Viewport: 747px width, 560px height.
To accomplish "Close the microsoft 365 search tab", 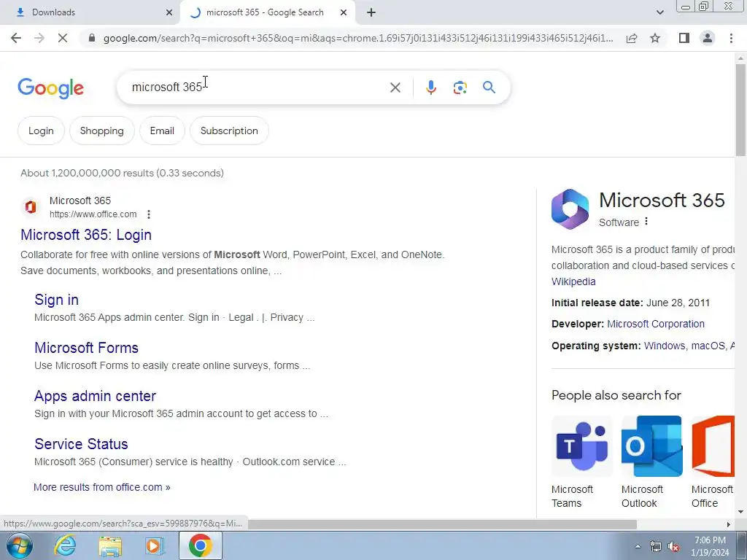I will click(344, 12).
